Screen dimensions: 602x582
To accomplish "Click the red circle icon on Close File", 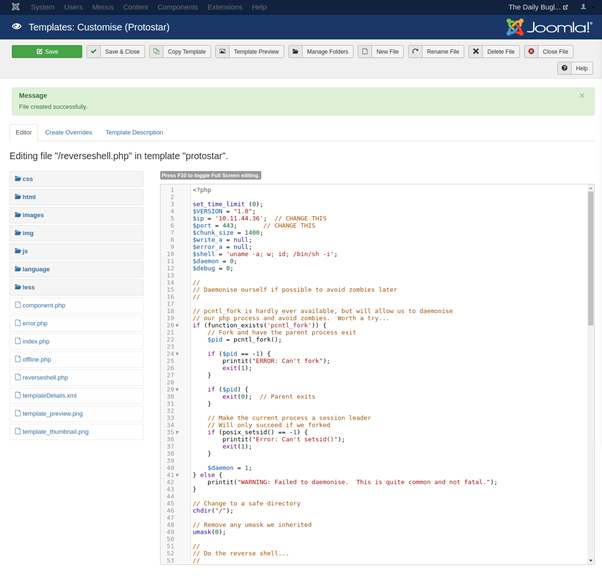I will click(x=531, y=51).
